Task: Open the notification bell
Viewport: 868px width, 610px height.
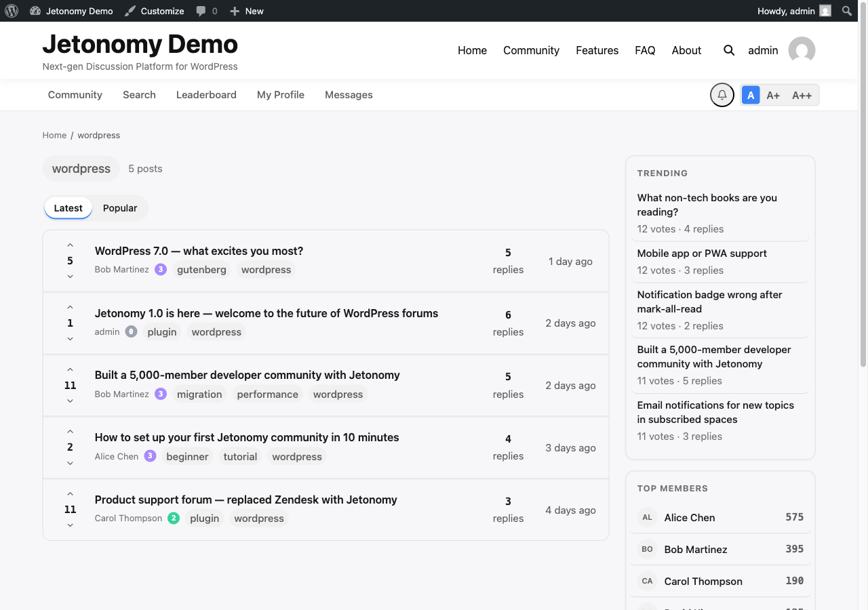Action: (722, 95)
